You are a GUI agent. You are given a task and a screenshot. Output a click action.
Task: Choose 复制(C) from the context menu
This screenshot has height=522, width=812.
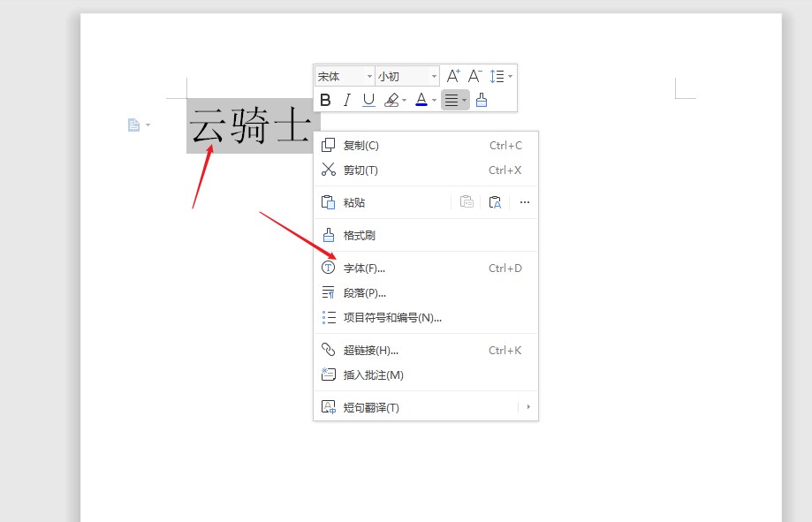pyautogui.click(x=426, y=146)
